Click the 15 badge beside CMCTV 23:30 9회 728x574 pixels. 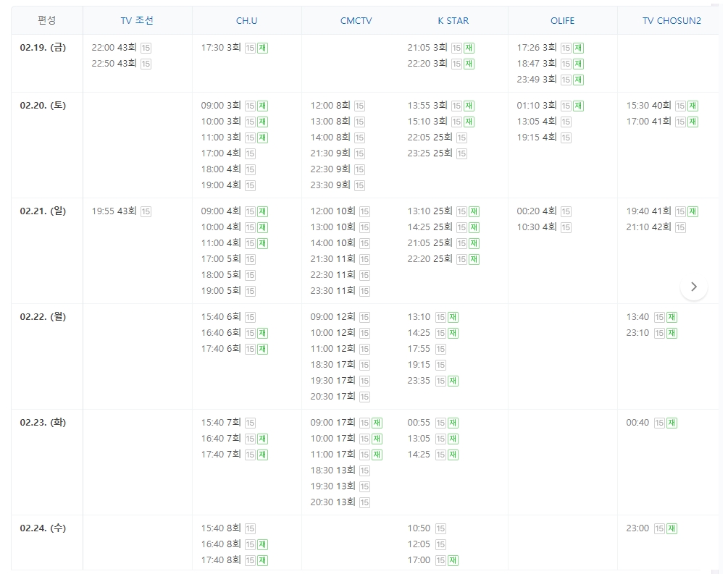pyautogui.click(x=359, y=185)
